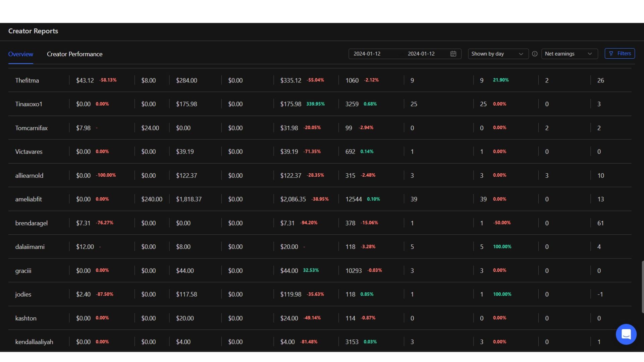This screenshot has height=362, width=644.
Task: Click the Tomcarnifax creator name
Action: [31, 128]
